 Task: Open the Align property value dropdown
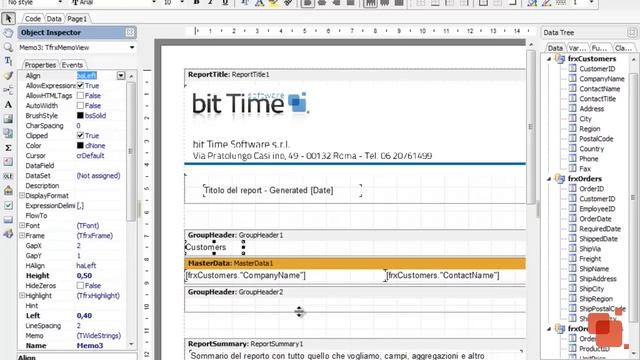pyautogui.click(x=121, y=76)
